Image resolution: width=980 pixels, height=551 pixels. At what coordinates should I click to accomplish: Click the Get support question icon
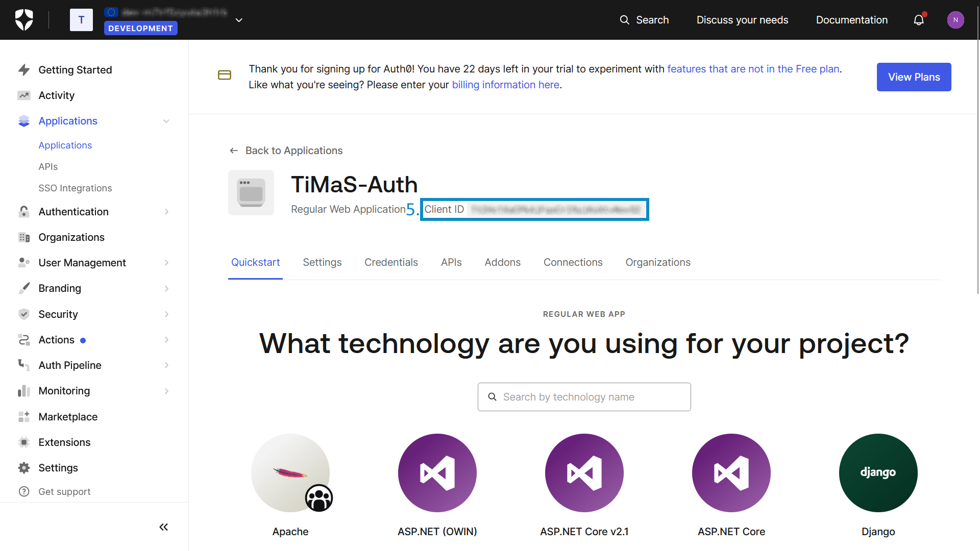point(24,491)
